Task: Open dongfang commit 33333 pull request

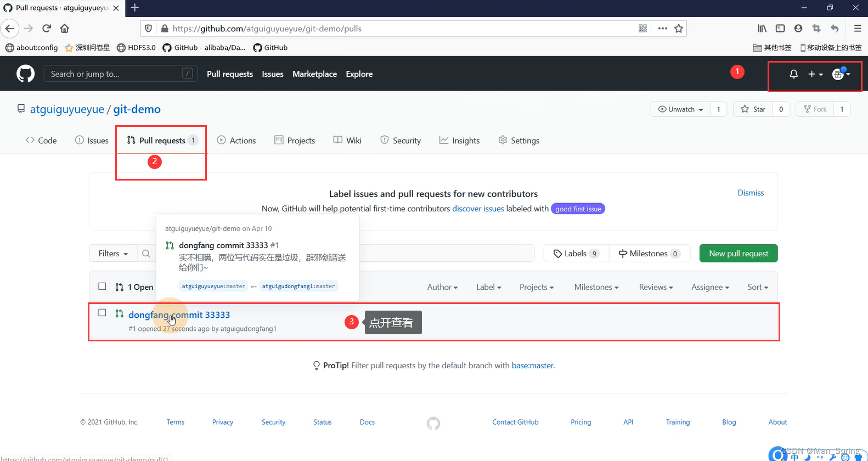Action: [179, 314]
